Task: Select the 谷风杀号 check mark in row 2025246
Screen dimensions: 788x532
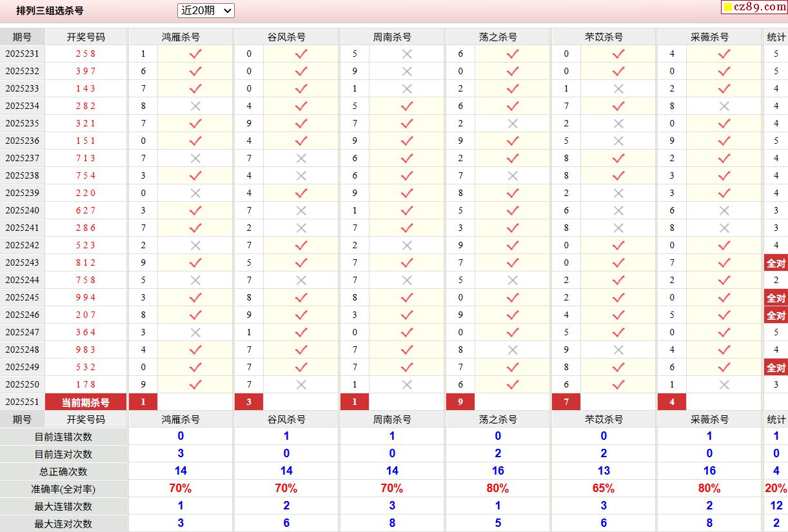Action: pos(301,315)
